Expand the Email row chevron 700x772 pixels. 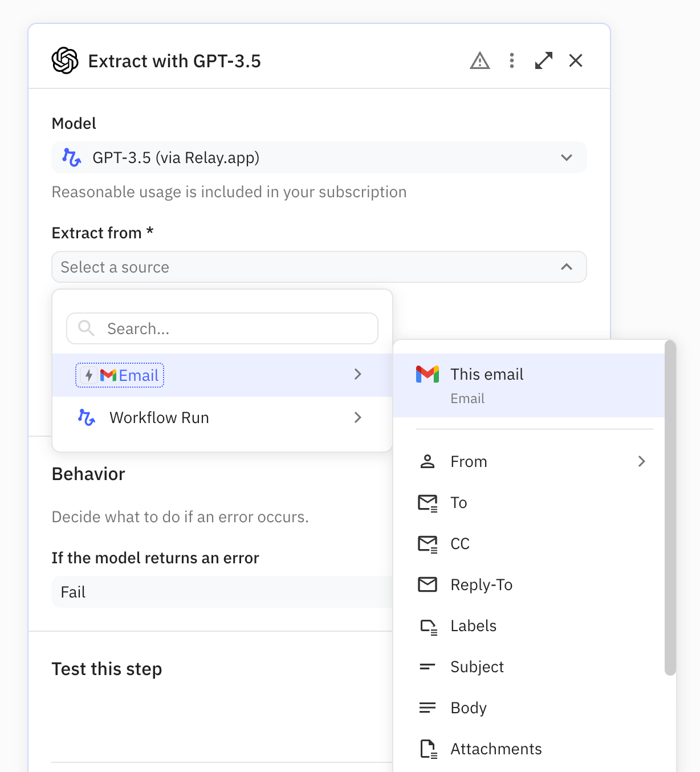(358, 374)
